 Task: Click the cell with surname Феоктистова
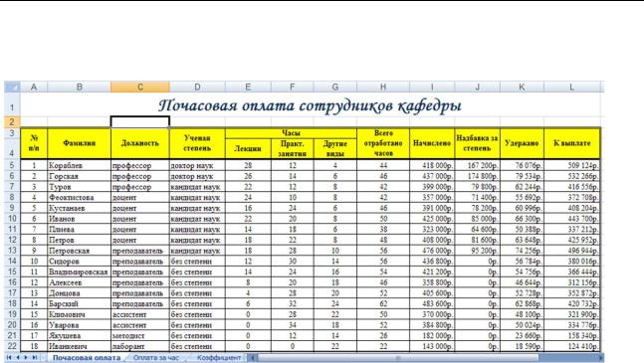(79, 197)
